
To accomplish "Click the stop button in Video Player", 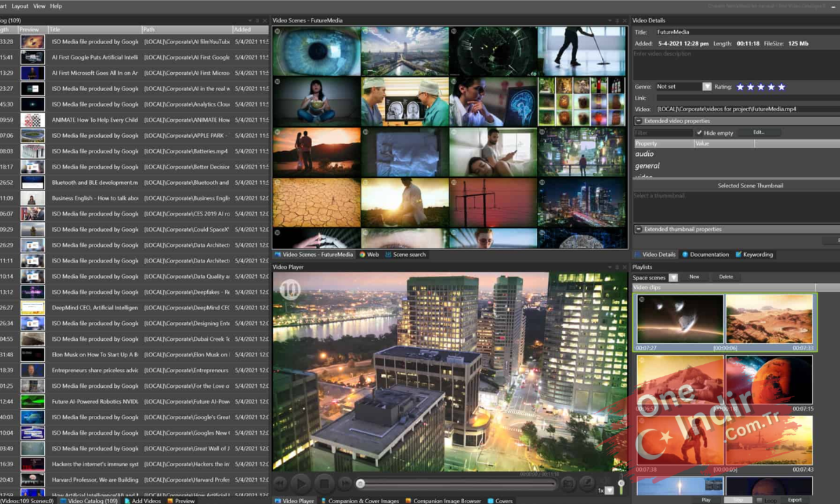I will click(x=324, y=483).
